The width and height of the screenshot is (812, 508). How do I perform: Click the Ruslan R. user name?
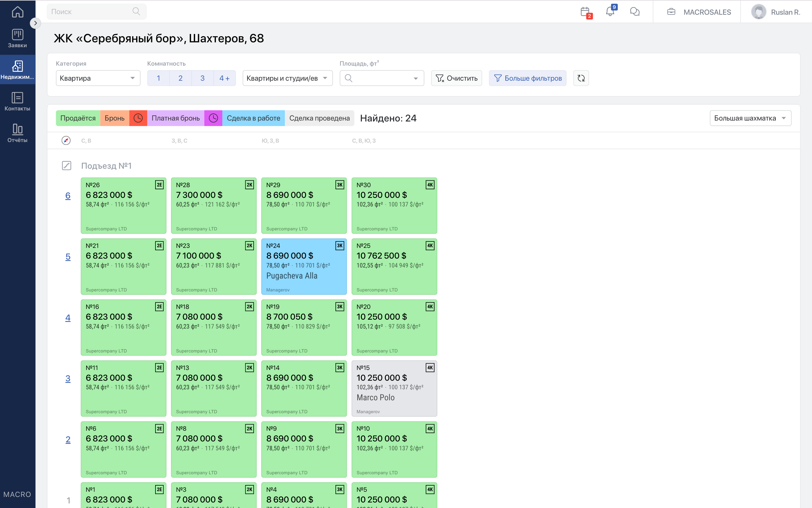(785, 12)
